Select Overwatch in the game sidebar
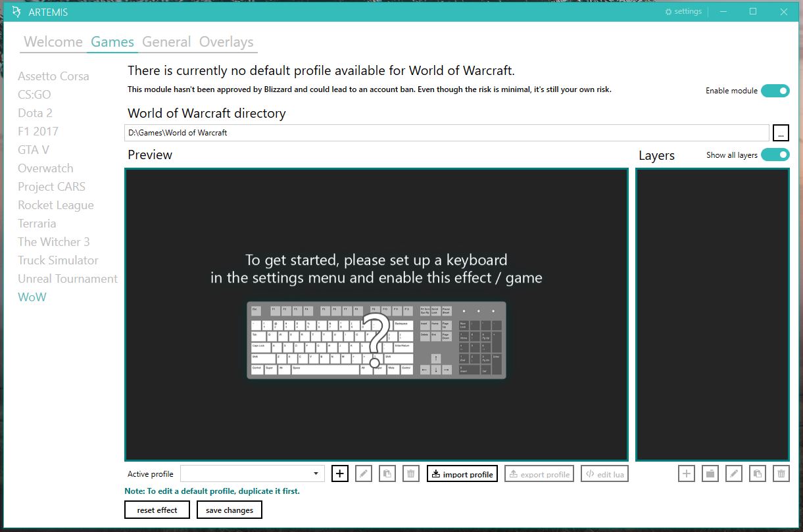The image size is (803, 532). (x=45, y=168)
